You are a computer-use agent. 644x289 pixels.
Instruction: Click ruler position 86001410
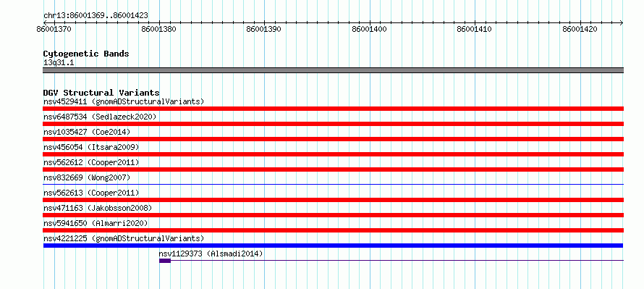tap(475, 30)
